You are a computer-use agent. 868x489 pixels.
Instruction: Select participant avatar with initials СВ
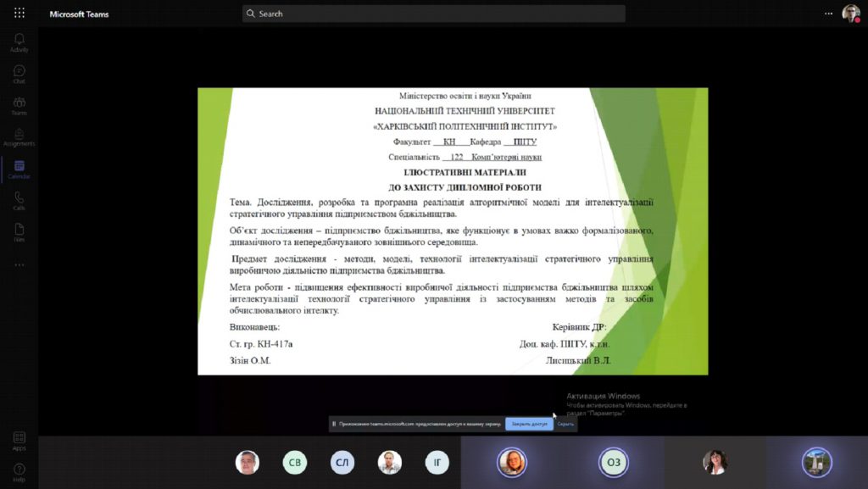pos(294,463)
